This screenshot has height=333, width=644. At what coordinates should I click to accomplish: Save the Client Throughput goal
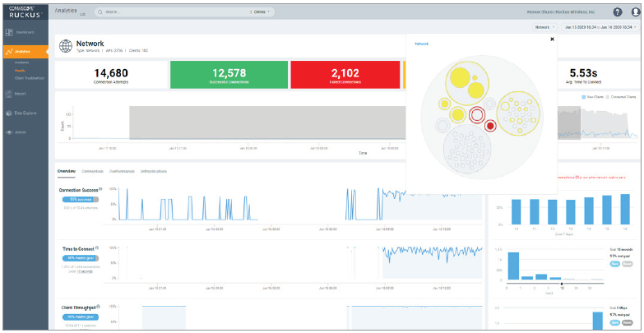(614, 323)
